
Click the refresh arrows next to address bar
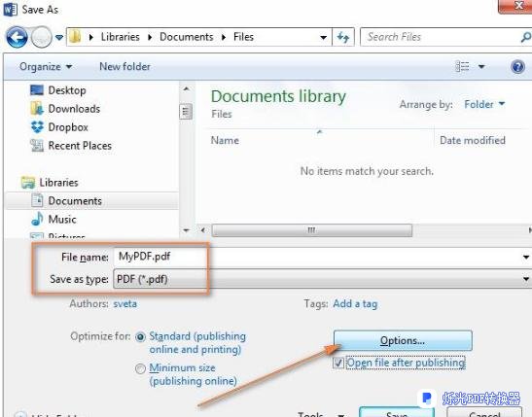[x=343, y=37]
